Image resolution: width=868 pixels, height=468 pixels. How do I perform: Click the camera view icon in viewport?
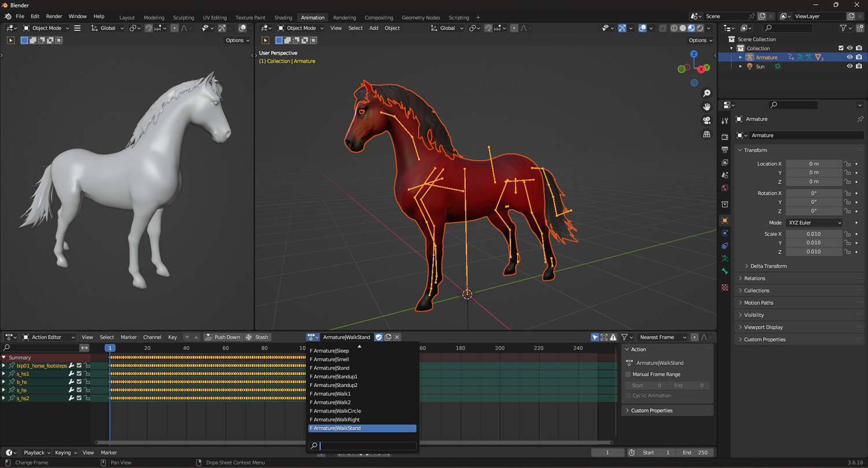point(707,120)
